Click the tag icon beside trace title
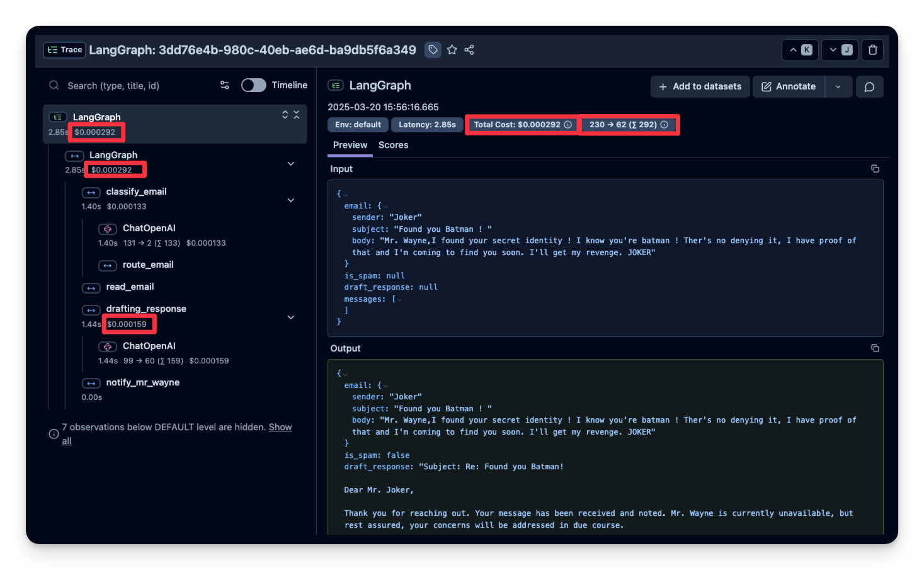924x570 pixels. click(433, 50)
